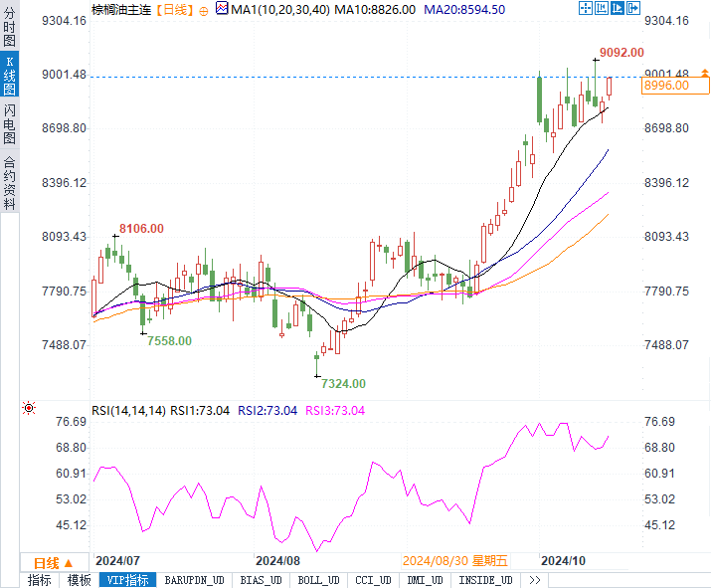The image size is (711, 588).
Task: Click the orange plus circle beside 日线 label
Action: pyautogui.click(x=204, y=10)
